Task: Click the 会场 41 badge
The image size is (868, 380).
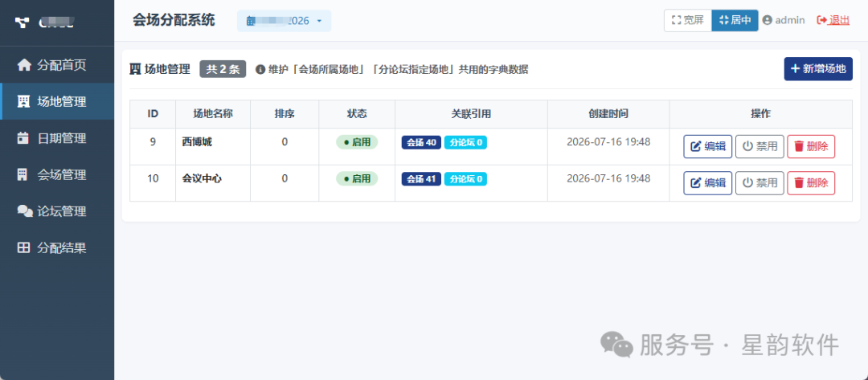Action: point(421,179)
